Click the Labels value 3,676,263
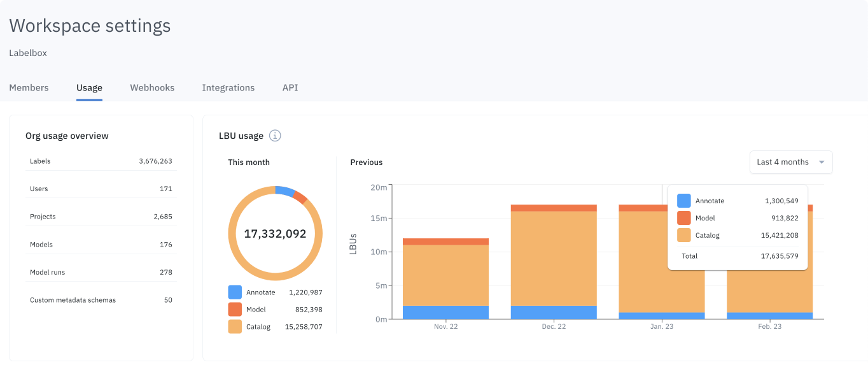Image resolution: width=868 pixels, height=367 pixels. 155,161
